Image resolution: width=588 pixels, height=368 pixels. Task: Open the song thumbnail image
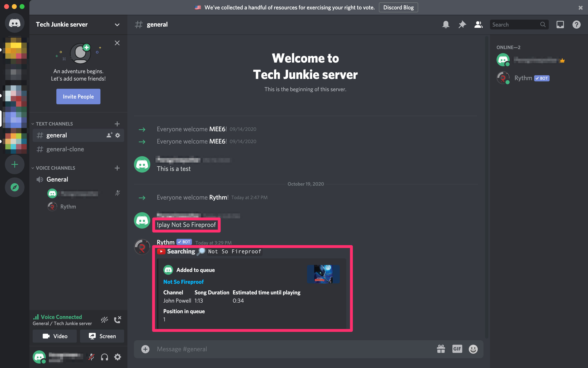pos(323,274)
